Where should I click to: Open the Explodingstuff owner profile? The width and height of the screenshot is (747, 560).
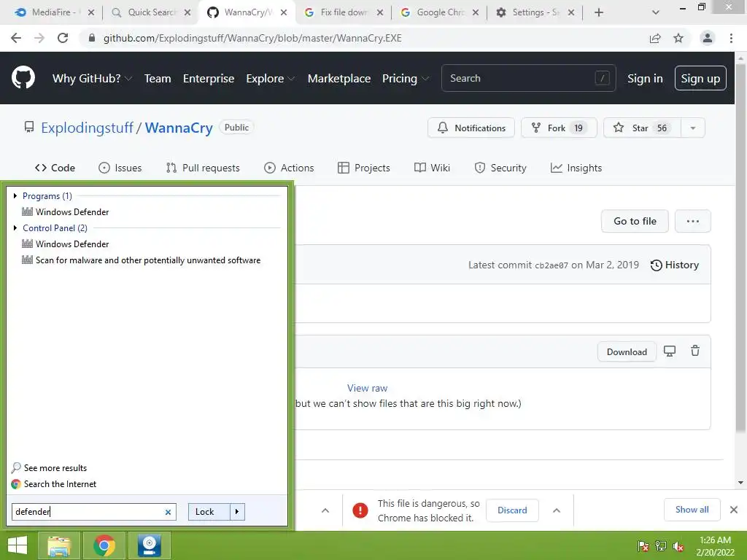88,128
